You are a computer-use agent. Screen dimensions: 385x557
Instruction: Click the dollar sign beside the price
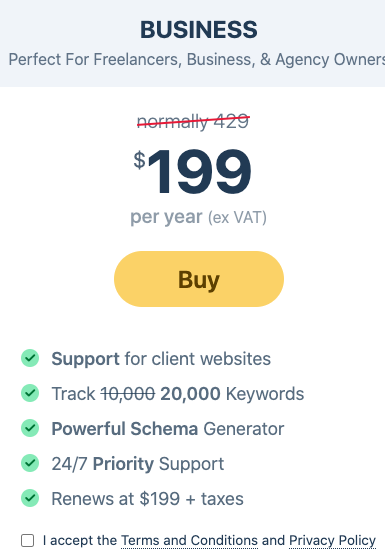point(140,160)
